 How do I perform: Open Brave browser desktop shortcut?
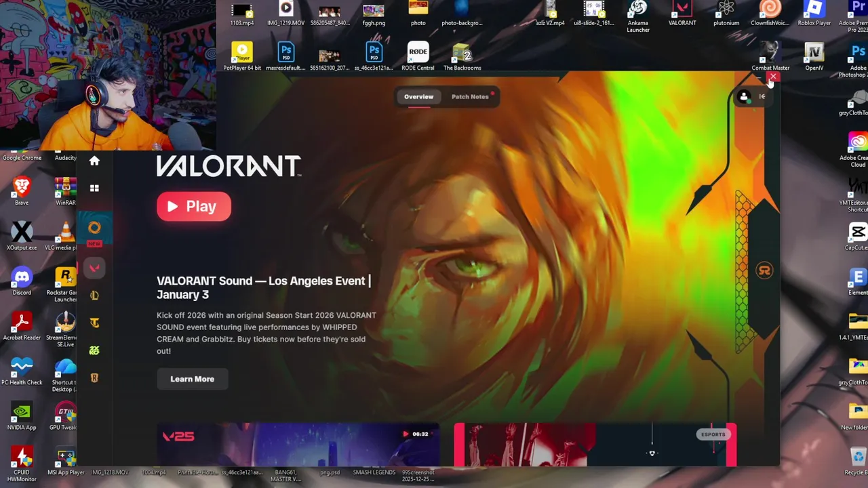click(x=22, y=190)
